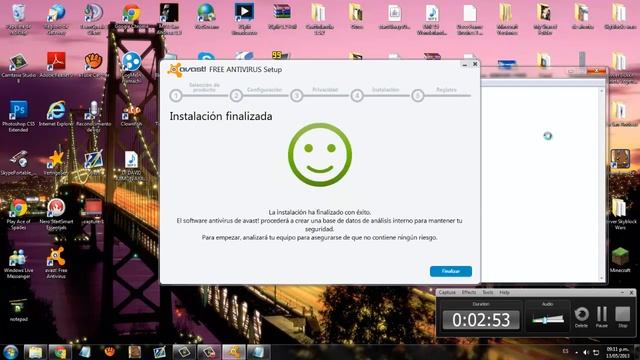Click the volume icon in system tray
The height and width of the screenshot is (360, 640).
586,352
